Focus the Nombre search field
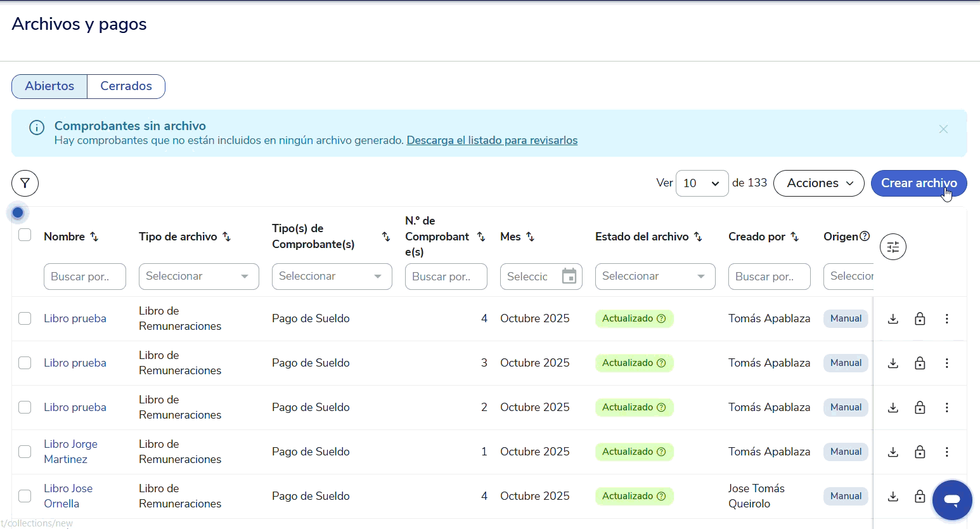The image size is (980, 529). click(85, 277)
